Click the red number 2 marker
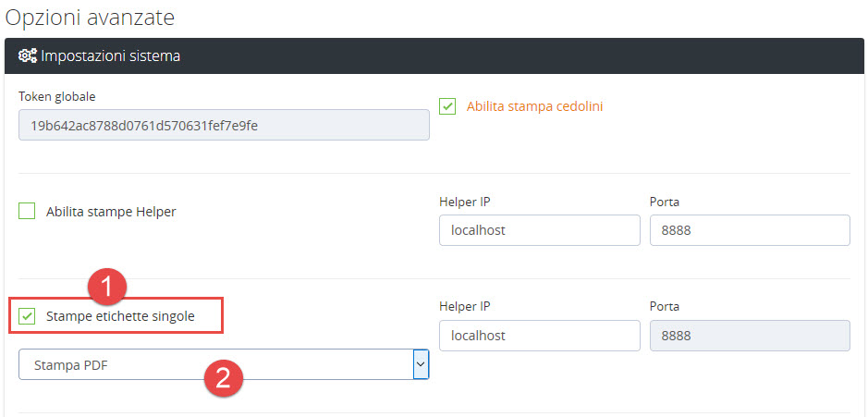The image size is (868, 417). point(224,377)
